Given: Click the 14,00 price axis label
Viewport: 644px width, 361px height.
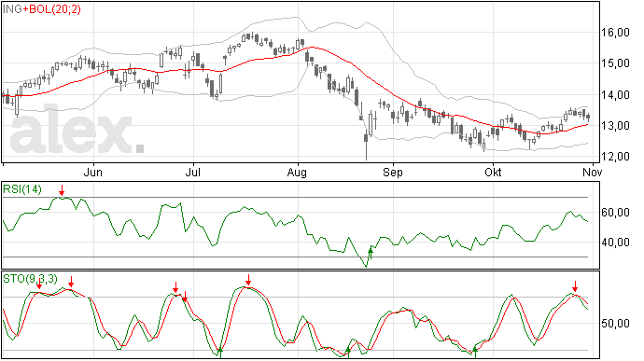Looking at the screenshot, I should [615, 95].
